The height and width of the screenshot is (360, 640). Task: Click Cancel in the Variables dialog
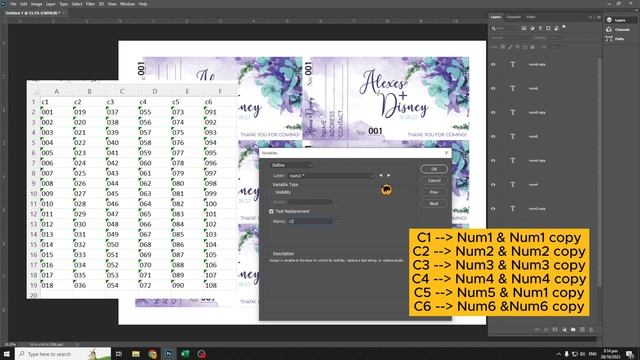pyautogui.click(x=434, y=180)
